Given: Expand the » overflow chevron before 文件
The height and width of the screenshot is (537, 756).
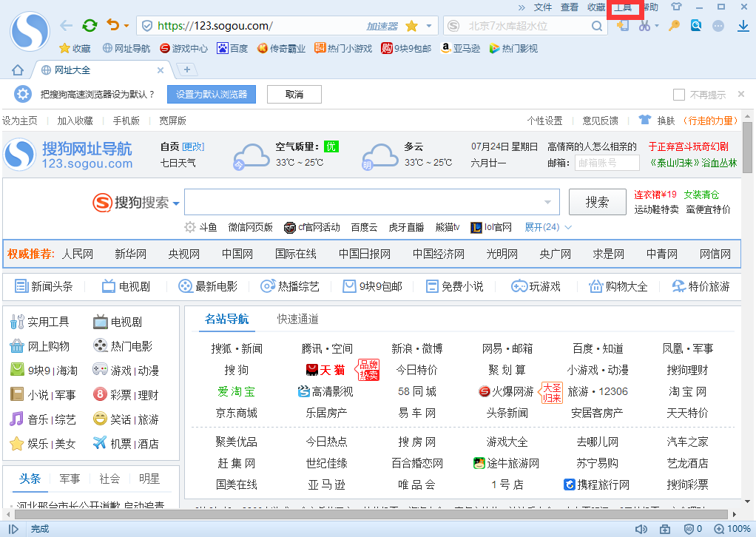Looking at the screenshot, I should [522, 7].
